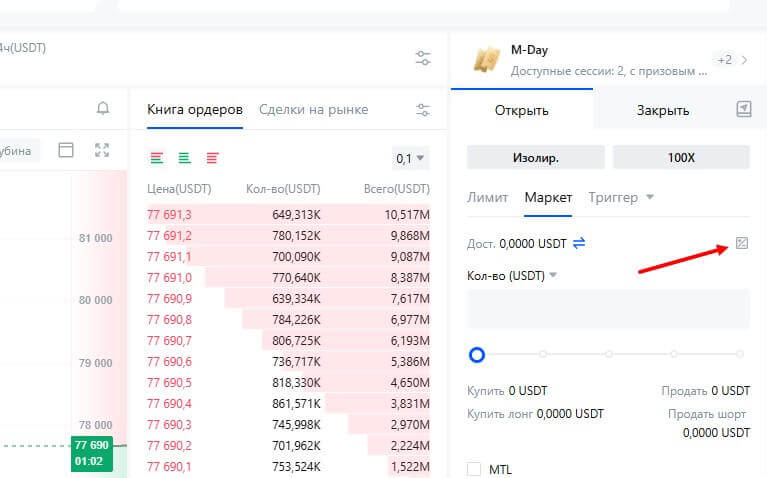
Task: Click the quantity slider handle
Action: click(x=477, y=354)
